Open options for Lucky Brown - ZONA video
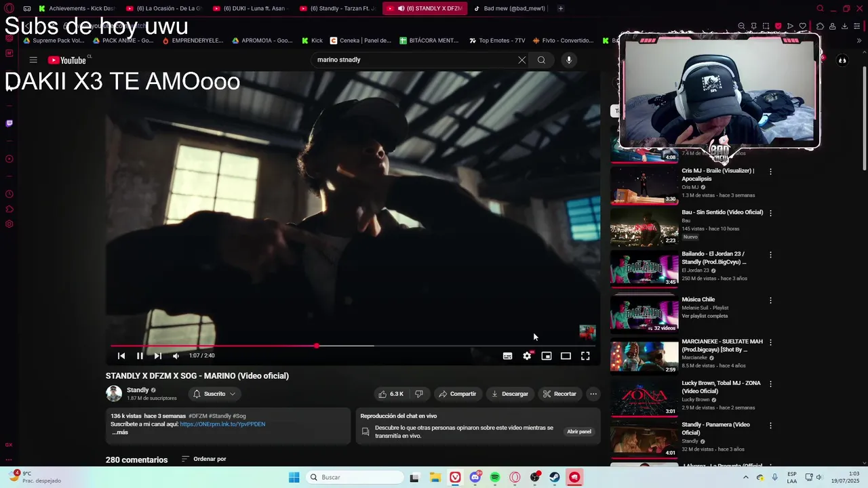Screen dimensions: 868x488 770,384
